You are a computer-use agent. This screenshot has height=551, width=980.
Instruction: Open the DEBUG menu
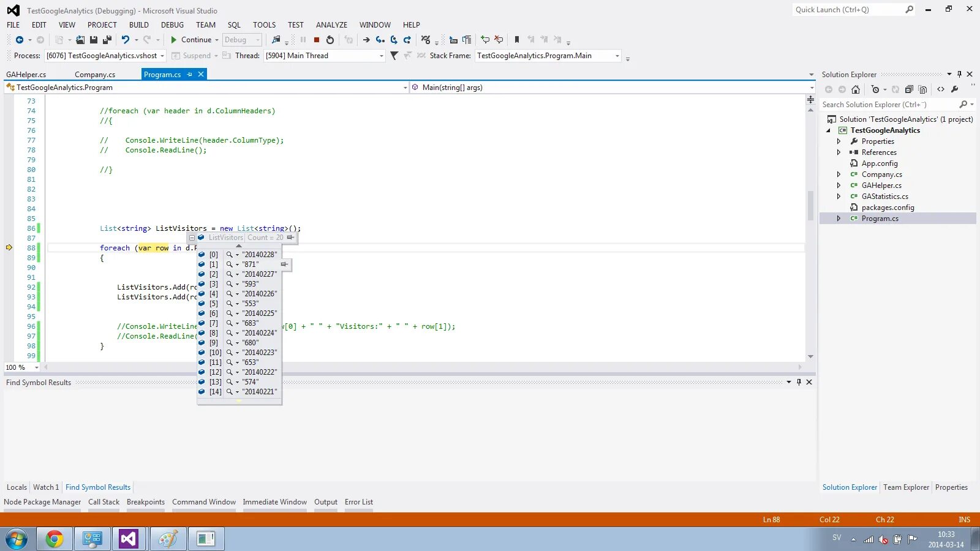pos(172,25)
